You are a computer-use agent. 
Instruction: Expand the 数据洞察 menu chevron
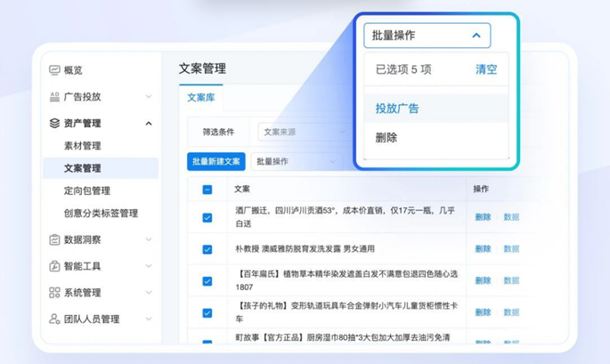point(149,239)
